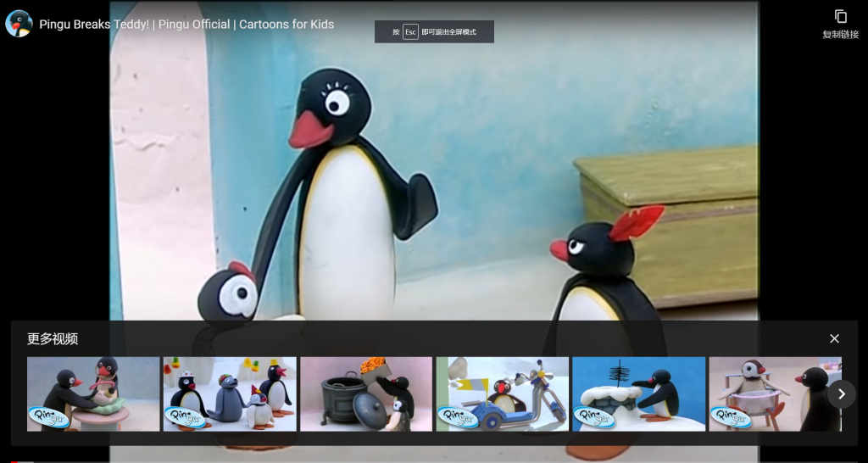This screenshot has height=463, width=868.
Task: Open thumbnail with black pot and lid
Action: 366,393
